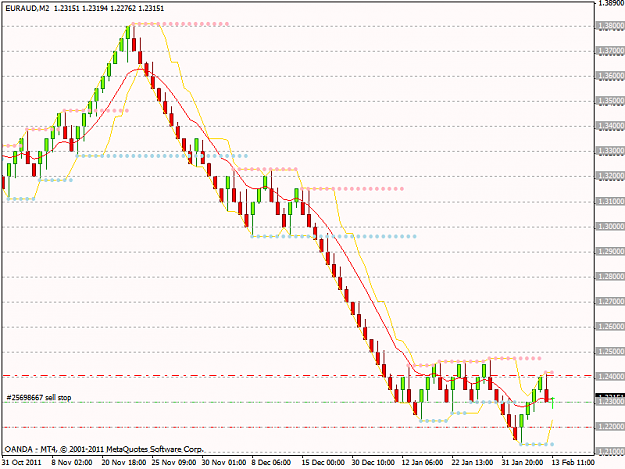
Task: Click the 1.26000 price axis label
Action: point(610,327)
